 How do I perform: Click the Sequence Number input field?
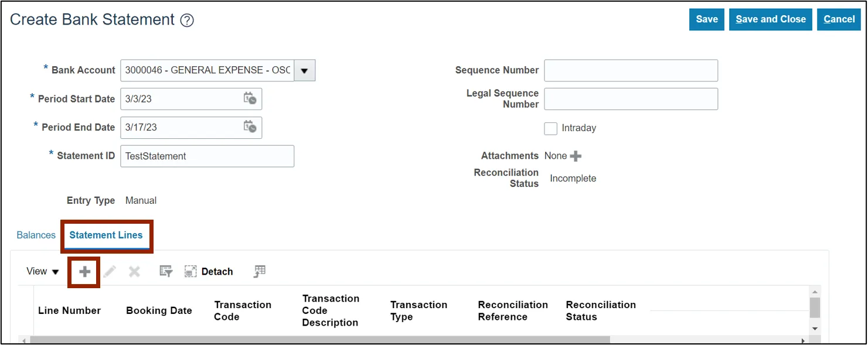(x=631, y=70)
